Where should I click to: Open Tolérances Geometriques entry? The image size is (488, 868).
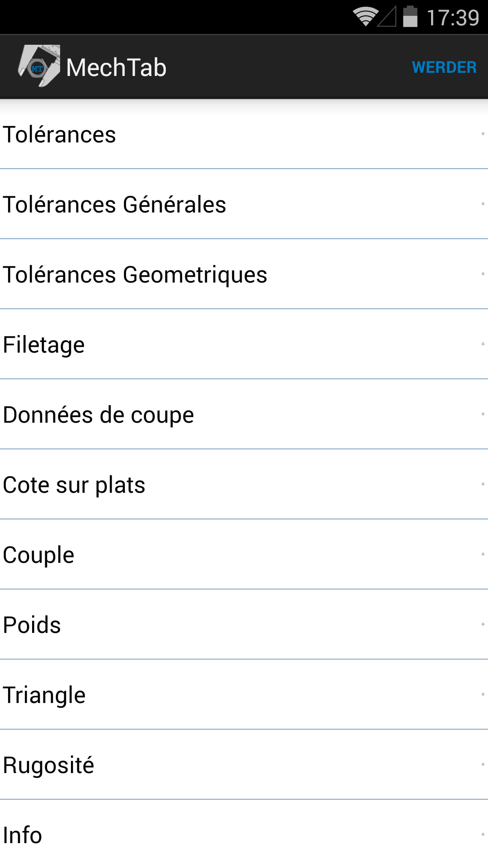[x=244, y=274]
